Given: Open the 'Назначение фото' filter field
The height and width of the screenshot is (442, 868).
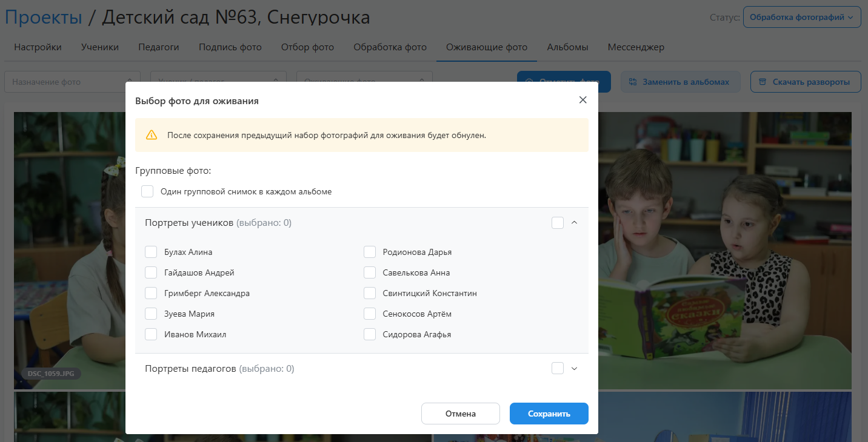Looking at the screenshot, I should (x=72, y=82).
